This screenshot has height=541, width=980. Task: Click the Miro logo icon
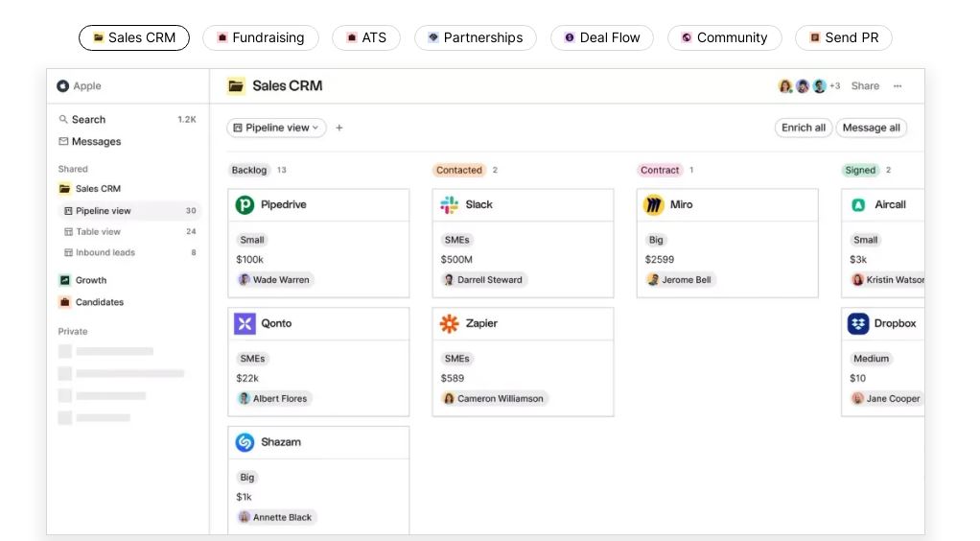click(654, 204)
